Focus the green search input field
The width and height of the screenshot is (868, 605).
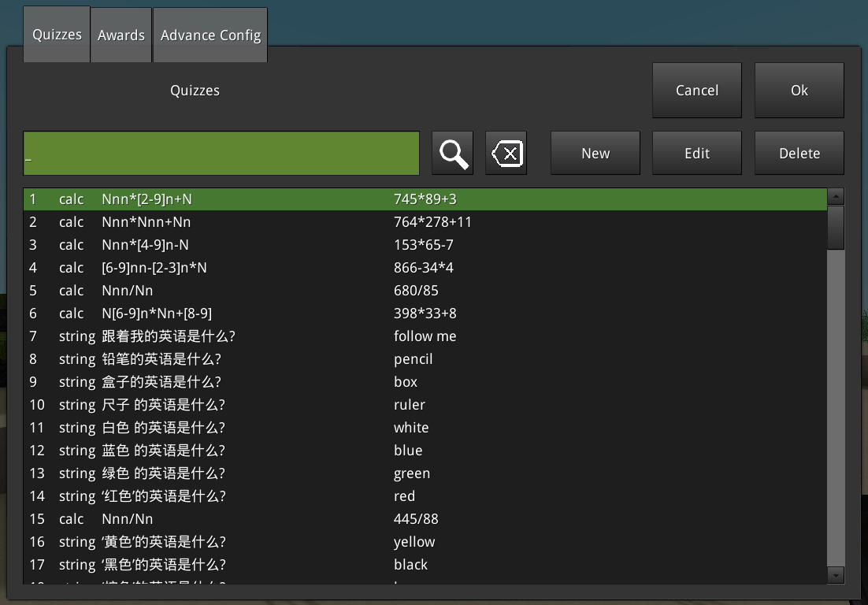click(221, 153)
